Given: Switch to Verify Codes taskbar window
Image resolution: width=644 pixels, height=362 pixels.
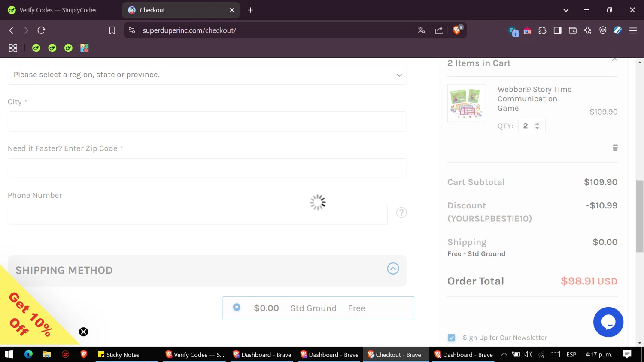Looking at the screenshot, I should click(x=194, y=355).
